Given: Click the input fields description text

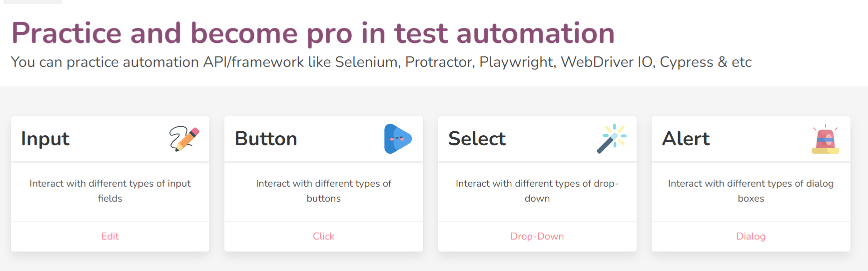Looking at the screenshot, I should point(110,191).
